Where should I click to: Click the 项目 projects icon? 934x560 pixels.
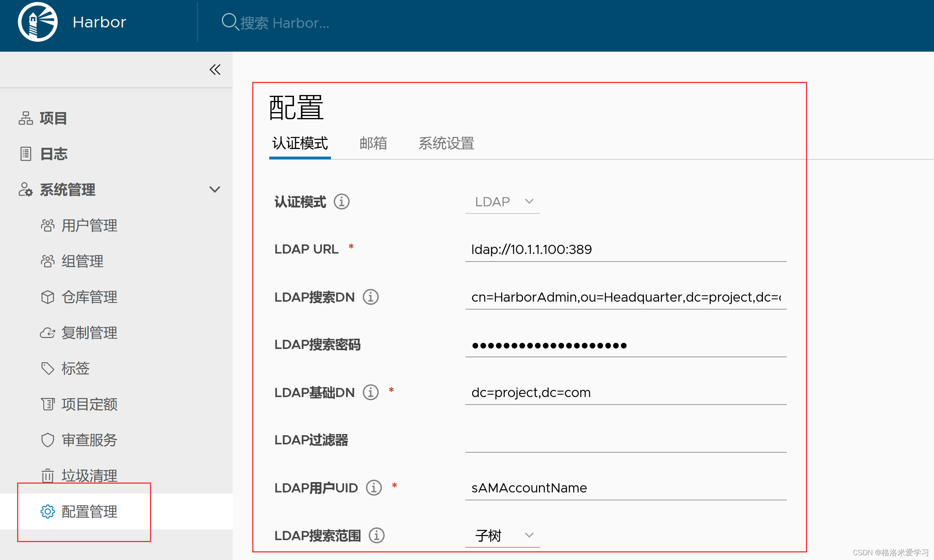(x=26, y=118)
